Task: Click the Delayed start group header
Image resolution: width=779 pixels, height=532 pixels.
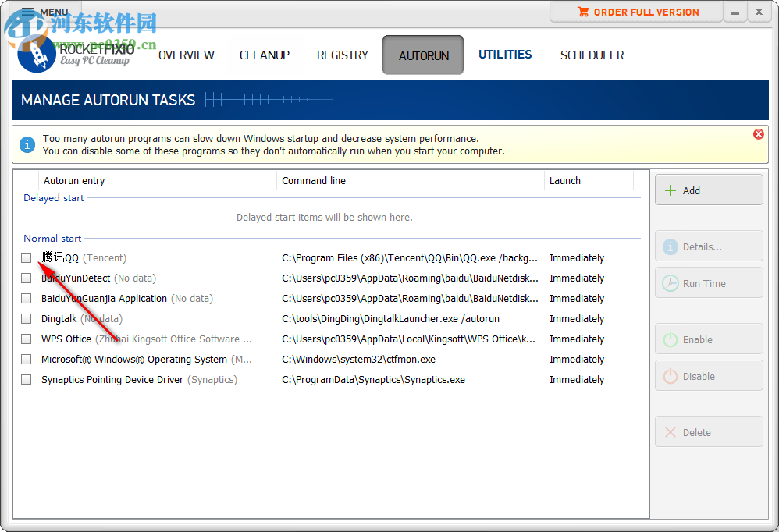Action: coord(54,197)
